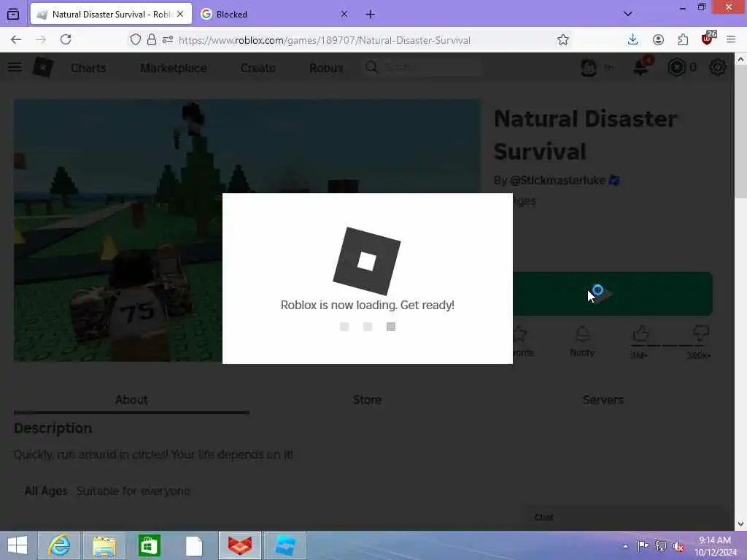The image size is (747, 560).
Task: Open Charts in the Roblox navbar
Action: coord(88,68)
